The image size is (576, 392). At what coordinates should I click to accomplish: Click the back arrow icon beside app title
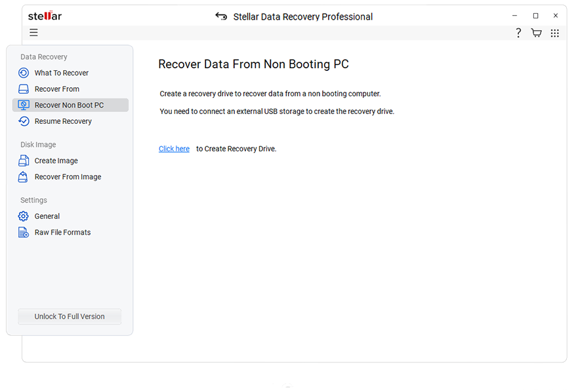pyautogui.click(x=222, y=16)
